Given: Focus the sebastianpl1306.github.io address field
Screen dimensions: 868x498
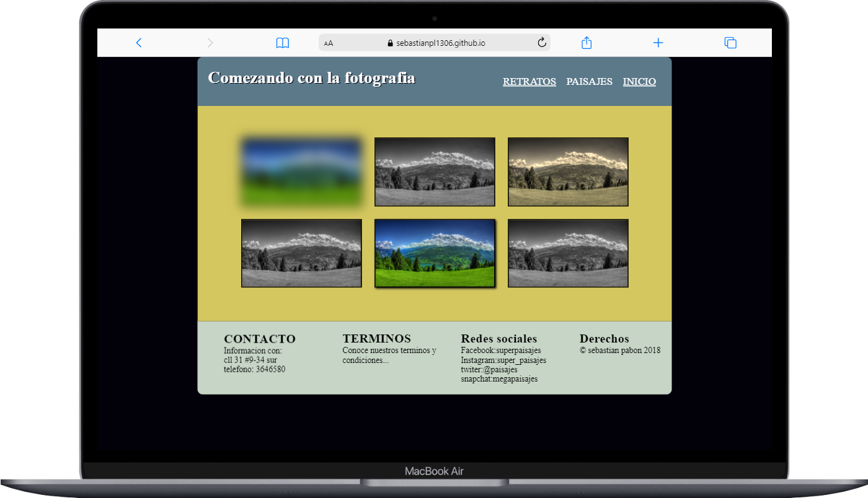Looking at the screenshot, I should 440,43.
